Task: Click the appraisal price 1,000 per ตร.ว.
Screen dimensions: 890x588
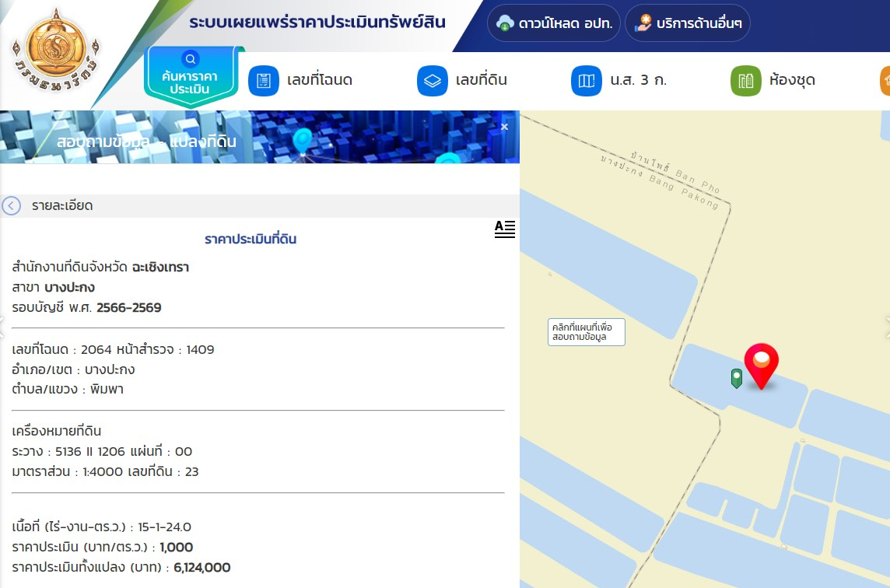Action: click(177, 547)
